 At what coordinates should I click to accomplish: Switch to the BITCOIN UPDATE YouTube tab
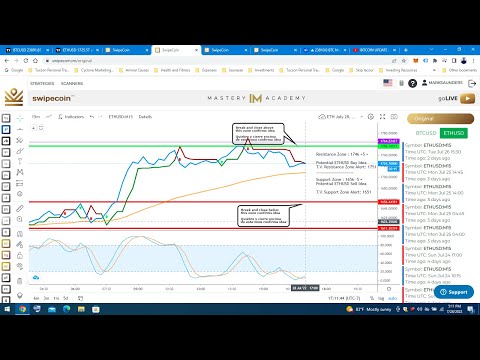pos(374,50)
